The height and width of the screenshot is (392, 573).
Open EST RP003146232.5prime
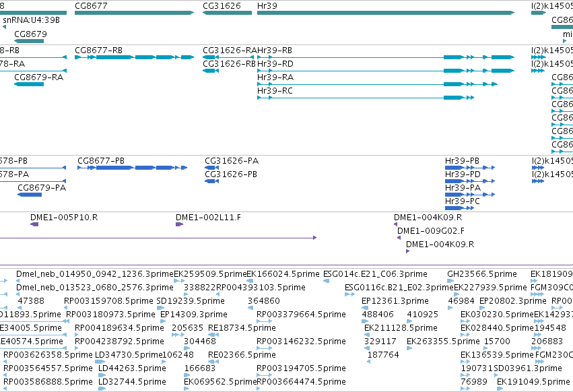pyautogui.click(x=301, y=342)
